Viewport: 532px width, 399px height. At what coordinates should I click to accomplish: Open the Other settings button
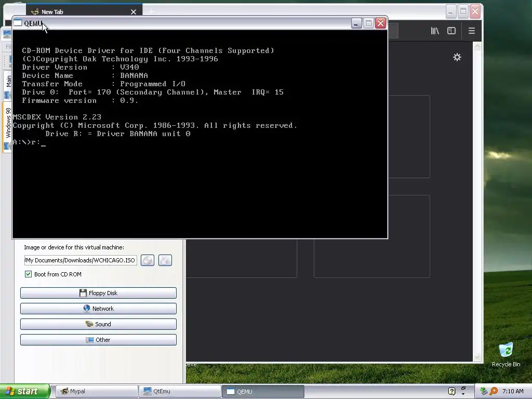click(x=98, y=340)
